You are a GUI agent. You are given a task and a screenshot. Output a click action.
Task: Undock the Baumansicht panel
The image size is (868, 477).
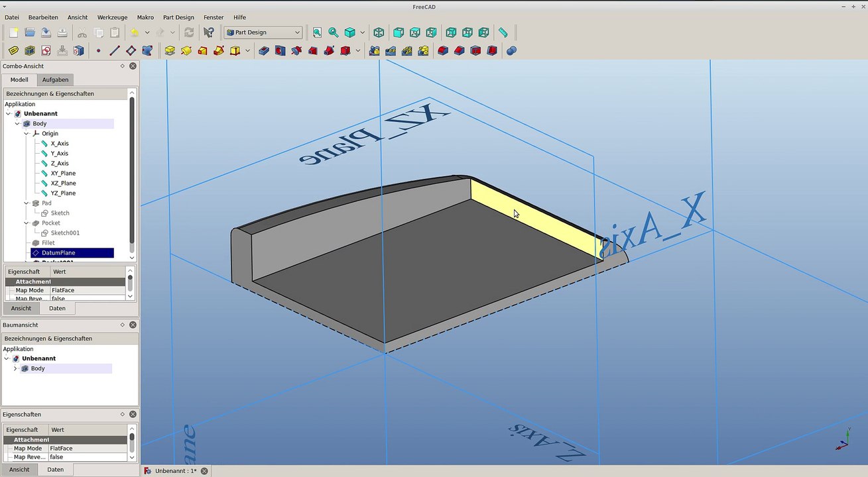pos(123,325)
